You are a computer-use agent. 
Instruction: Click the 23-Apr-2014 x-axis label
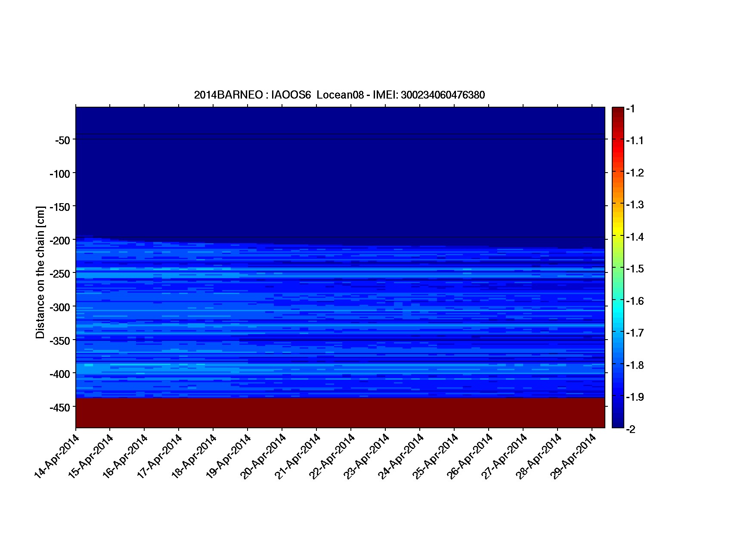pyautogui.click(x=367, y=455)
